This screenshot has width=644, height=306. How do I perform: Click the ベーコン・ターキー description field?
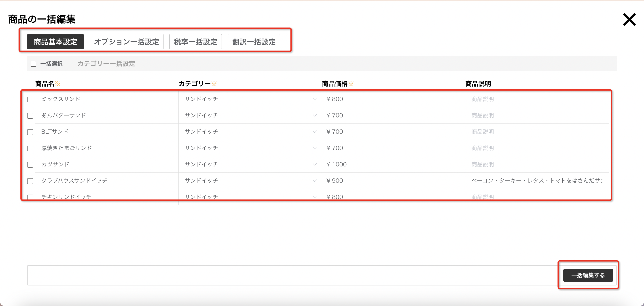pyautogui.click(x=537, y=181)
